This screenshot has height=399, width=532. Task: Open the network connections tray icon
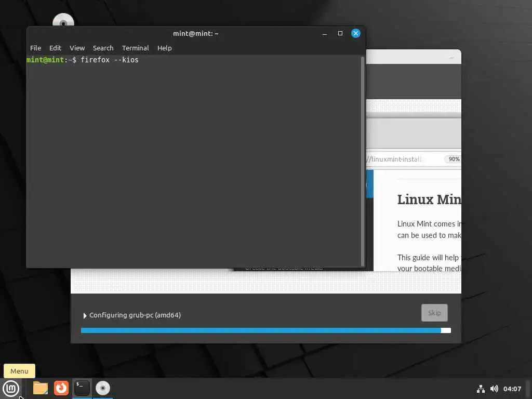(x=481, y=389)
